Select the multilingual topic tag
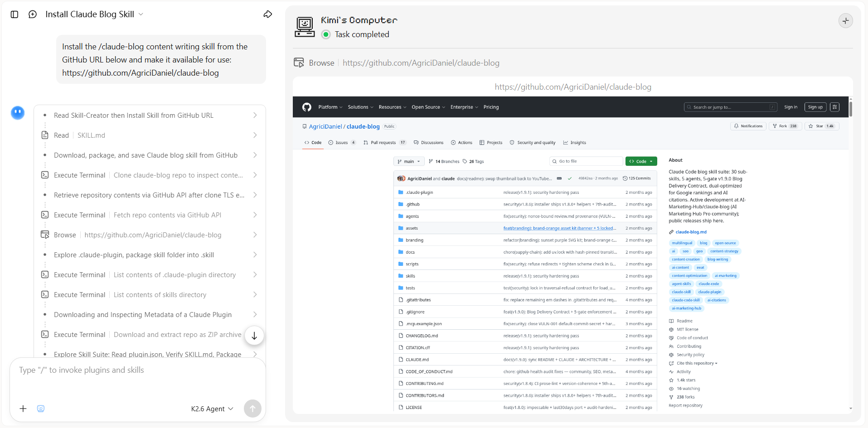 pyautogui.click(x=682, y=243)
